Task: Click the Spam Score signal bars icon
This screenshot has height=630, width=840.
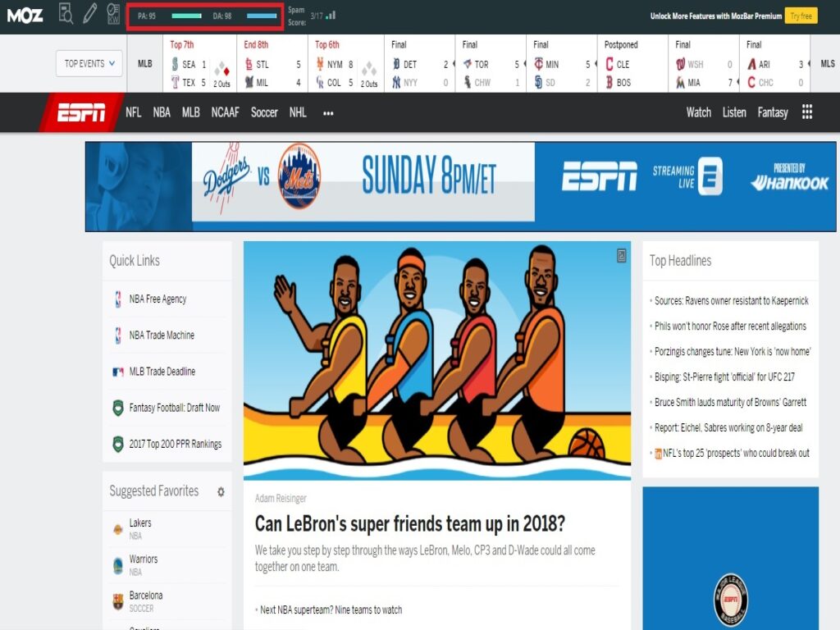Action: pos(331,16)
